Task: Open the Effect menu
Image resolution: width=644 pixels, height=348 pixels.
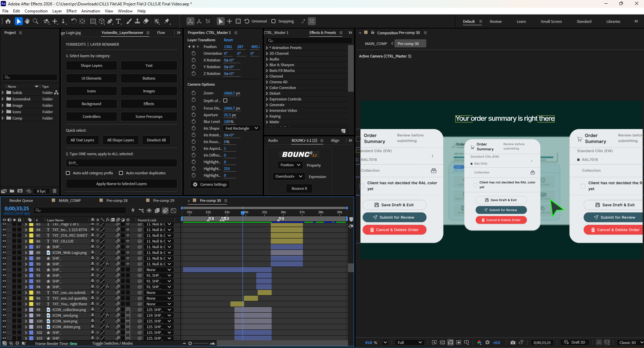Action: 72,11
